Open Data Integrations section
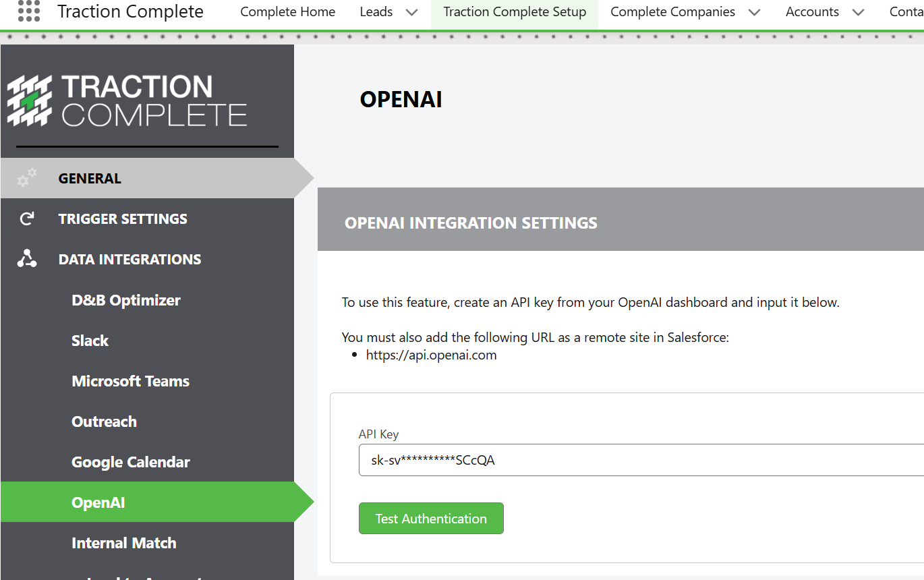This screenshot has width=924, height=580. (147, 259)
